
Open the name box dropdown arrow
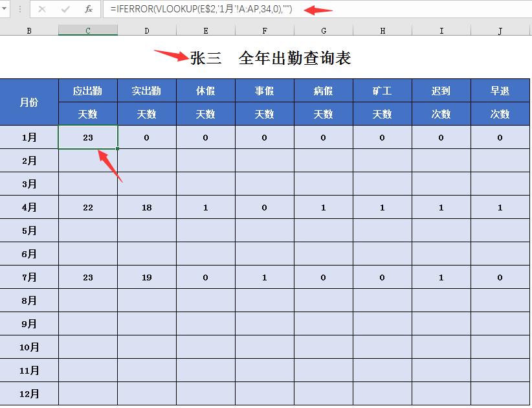click(3, 9)
